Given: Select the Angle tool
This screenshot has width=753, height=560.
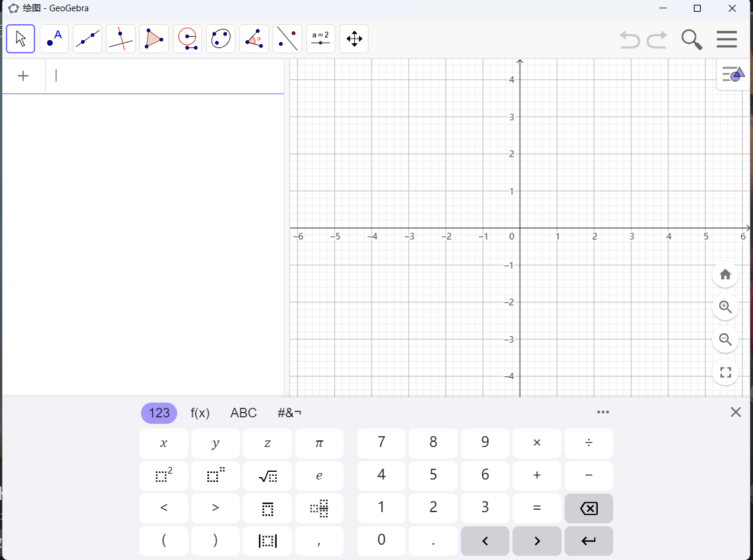Looking at the screenshot, I should [x=254, y=39].
